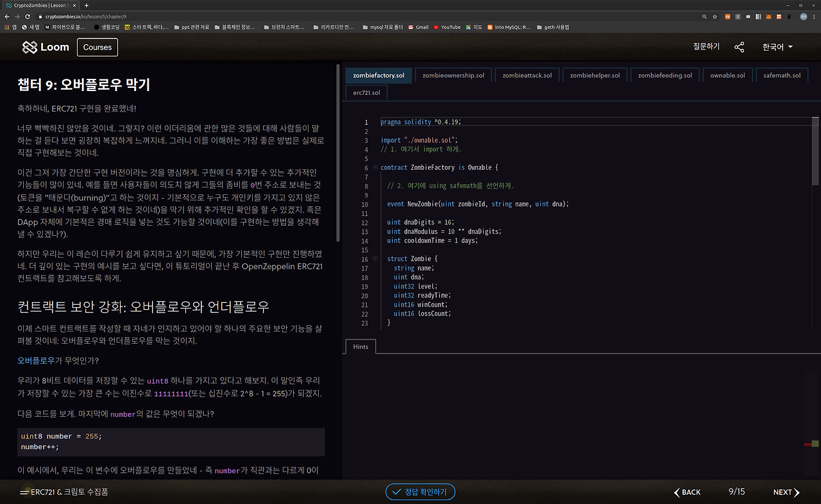
Task: Open the 오버플로우 hyperlink in lesson text
Action: 36,360
